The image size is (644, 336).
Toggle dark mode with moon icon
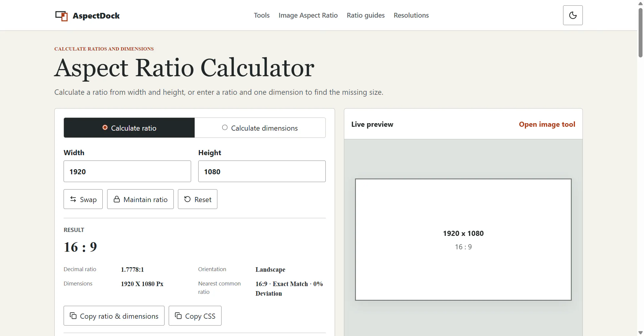point(573,15)
